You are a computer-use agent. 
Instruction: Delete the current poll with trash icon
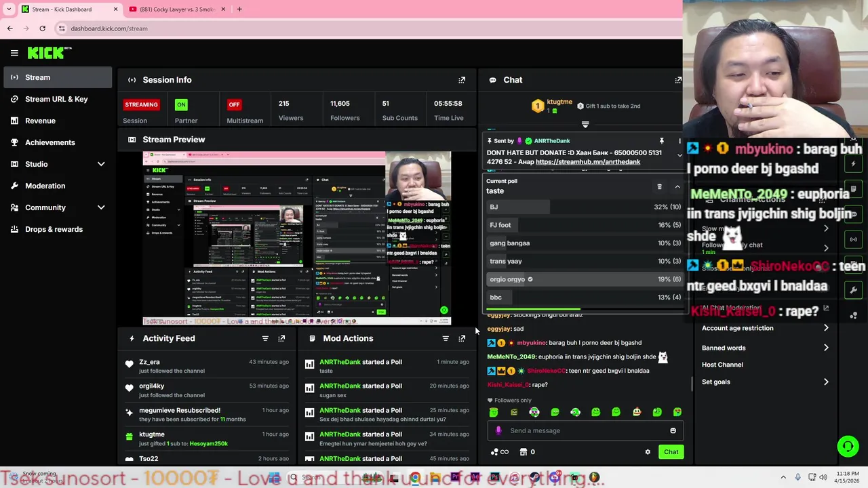(x=659, y=186)
